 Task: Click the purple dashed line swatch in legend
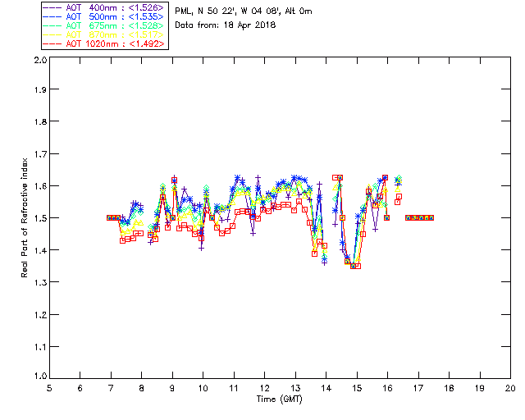[x=52, y=7]
